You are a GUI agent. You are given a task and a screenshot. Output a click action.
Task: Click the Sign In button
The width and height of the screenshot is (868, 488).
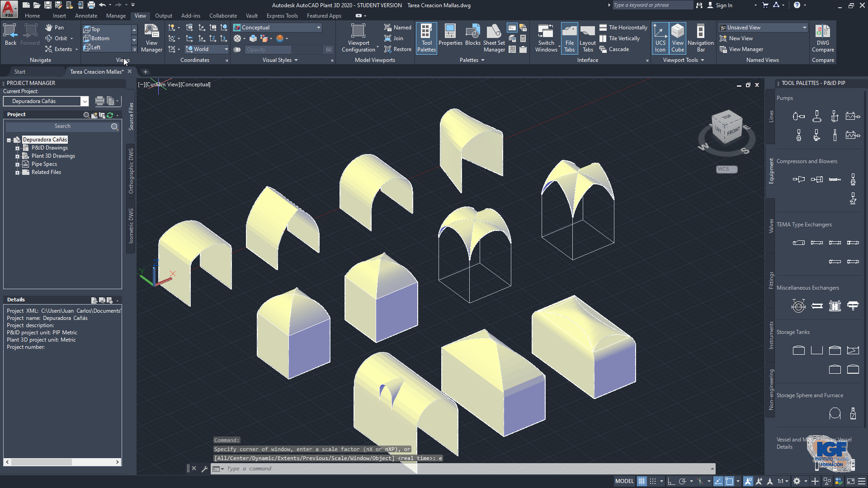pos(720,5)
